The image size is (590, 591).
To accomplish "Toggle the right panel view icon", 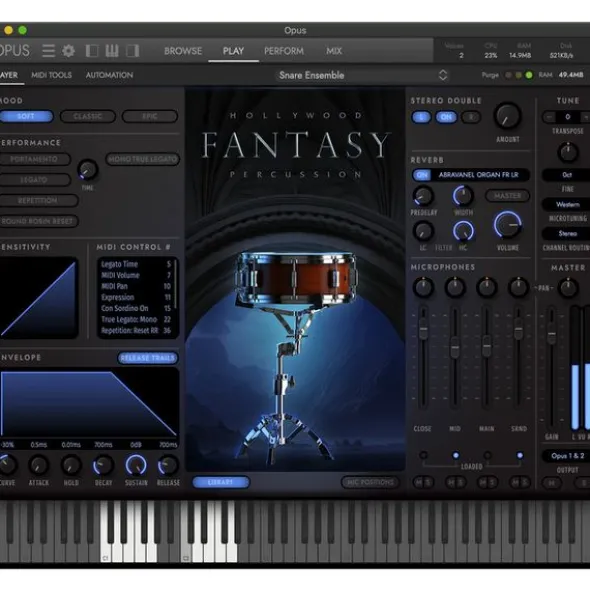I will [132, 51].
